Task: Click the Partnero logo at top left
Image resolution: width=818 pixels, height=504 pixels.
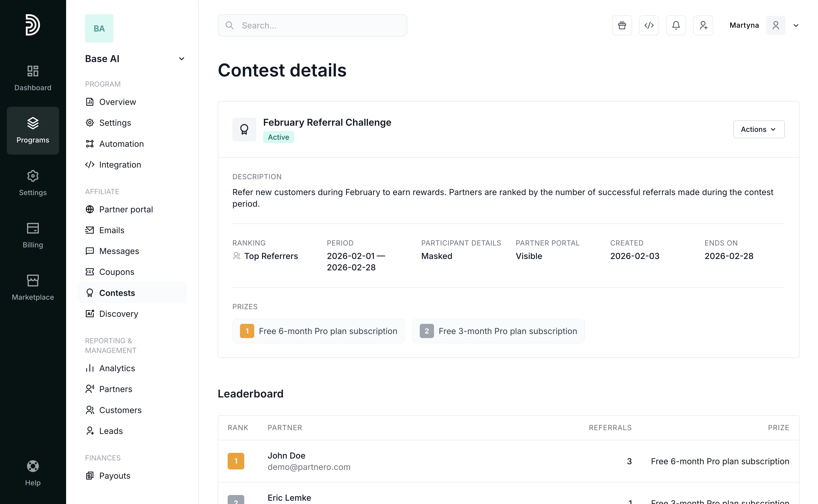Action: click(33, 25)
